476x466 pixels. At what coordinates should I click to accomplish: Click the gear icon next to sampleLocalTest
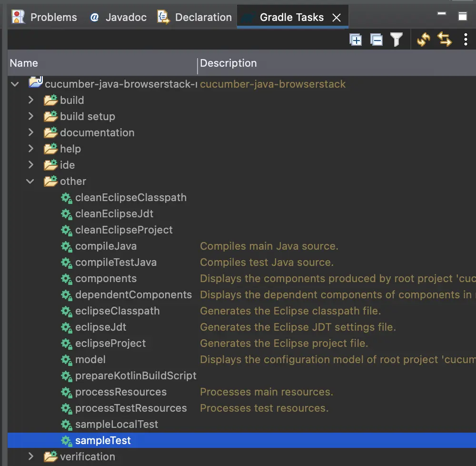[x=66, y=425]
